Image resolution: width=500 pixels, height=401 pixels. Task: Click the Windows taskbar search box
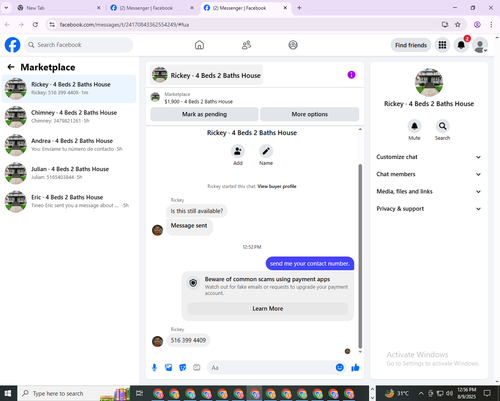(73, 393)
